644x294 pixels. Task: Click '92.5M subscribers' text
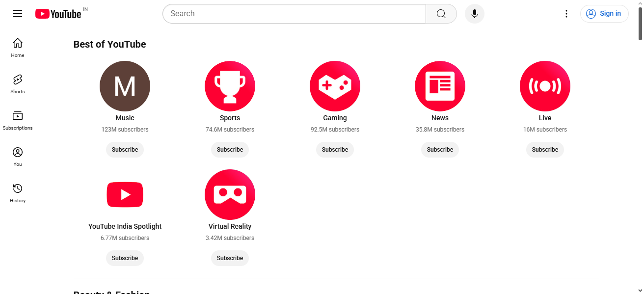pyautogui.click(x=335, y=130)
